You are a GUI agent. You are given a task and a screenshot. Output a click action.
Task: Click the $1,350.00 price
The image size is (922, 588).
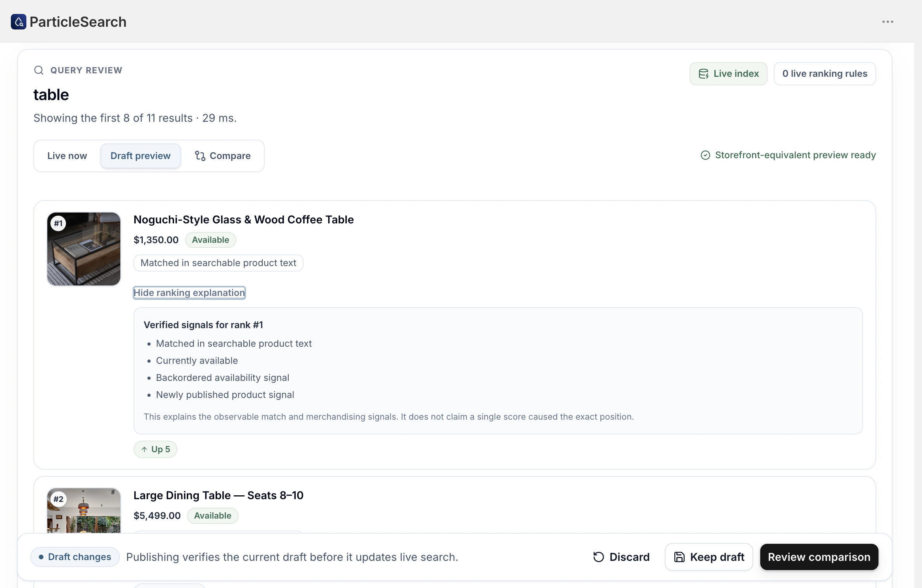click(156, 240)
